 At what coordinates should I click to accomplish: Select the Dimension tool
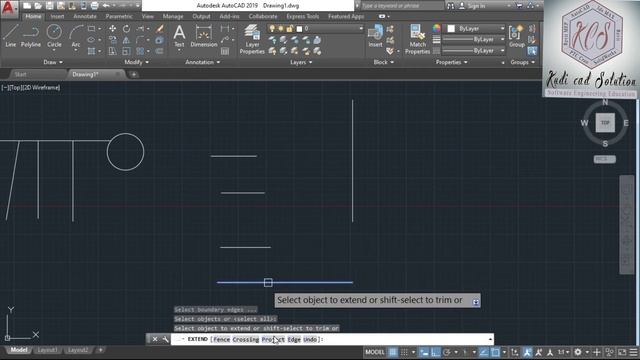(x=204, y=36)
